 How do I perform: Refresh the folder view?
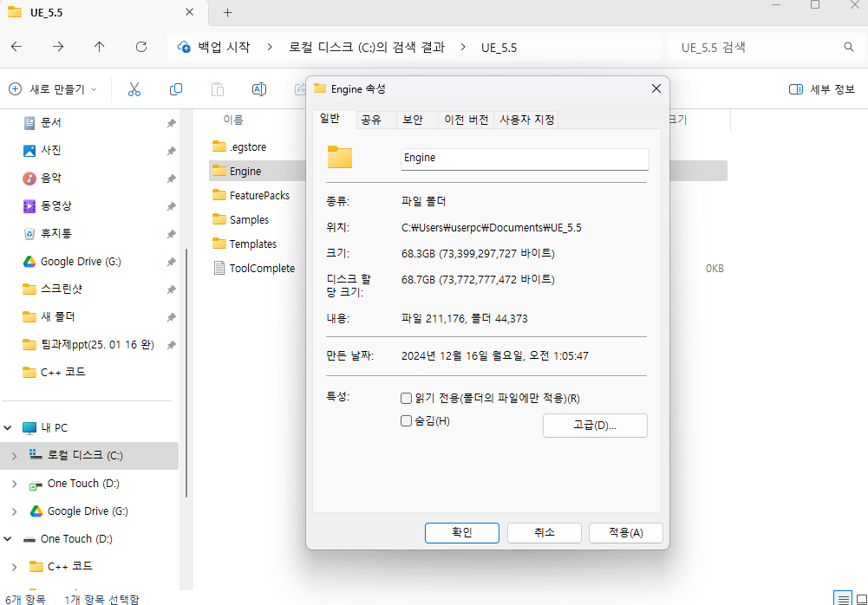[x=141, y=47]
